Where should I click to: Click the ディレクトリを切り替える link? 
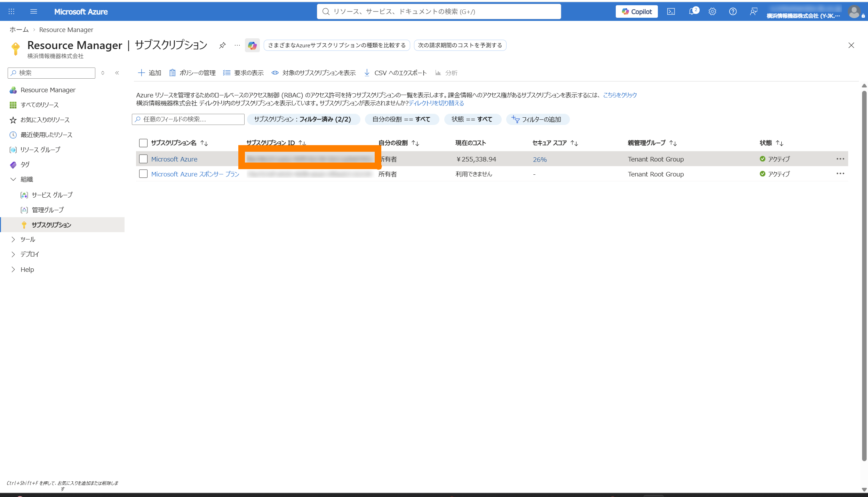coord(436,103)
